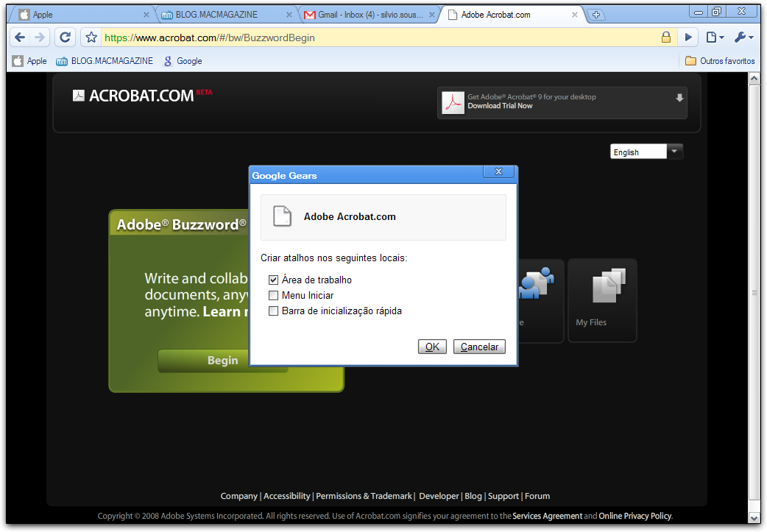Screen dimensions: 767x532
Task: Open the wrench tools menu
Action: click(743, 38)
